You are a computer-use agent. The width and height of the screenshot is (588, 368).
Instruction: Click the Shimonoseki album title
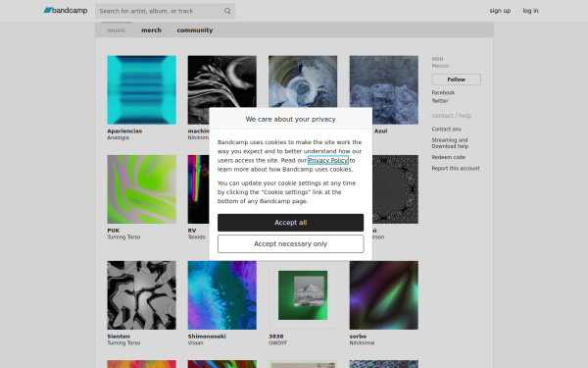coord(207,337)
